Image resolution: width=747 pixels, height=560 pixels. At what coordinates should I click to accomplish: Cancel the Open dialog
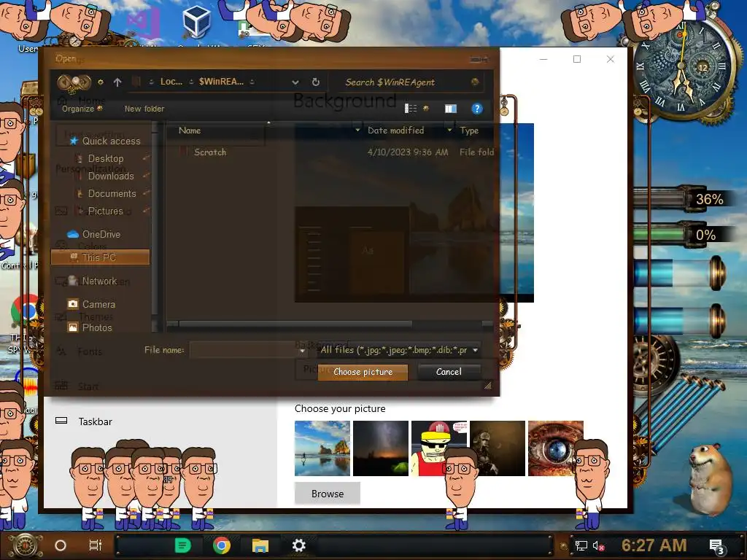[449, 372]
